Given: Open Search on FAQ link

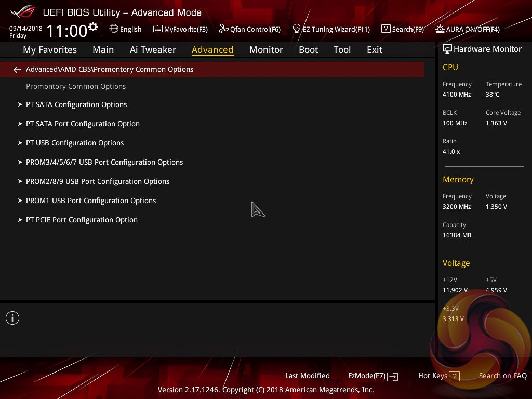Looking at the screenshot, I should pos(503,376).
